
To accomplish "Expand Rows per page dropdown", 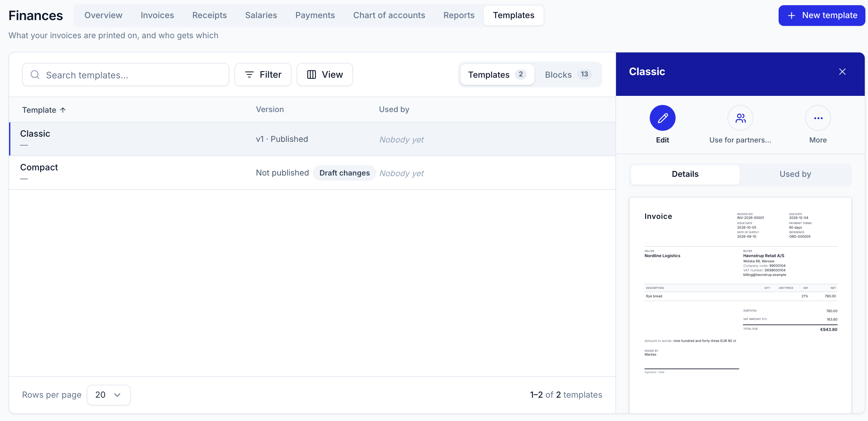I will tap(108, 395).
